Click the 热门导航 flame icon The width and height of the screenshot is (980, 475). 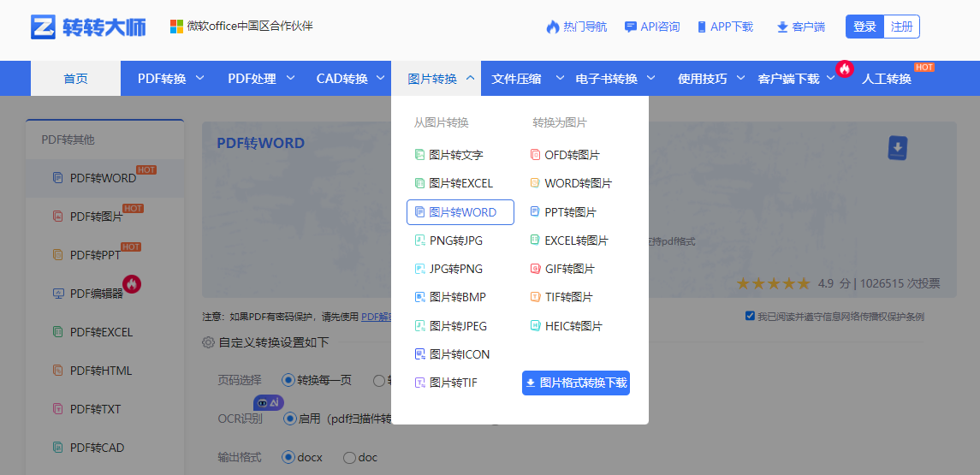click(553, 27)
